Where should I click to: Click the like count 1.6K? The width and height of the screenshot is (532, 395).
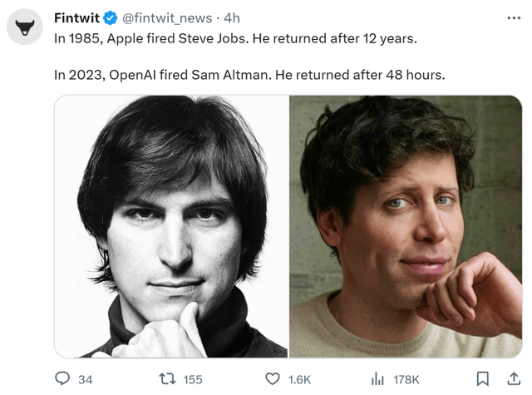coord(299,379)
